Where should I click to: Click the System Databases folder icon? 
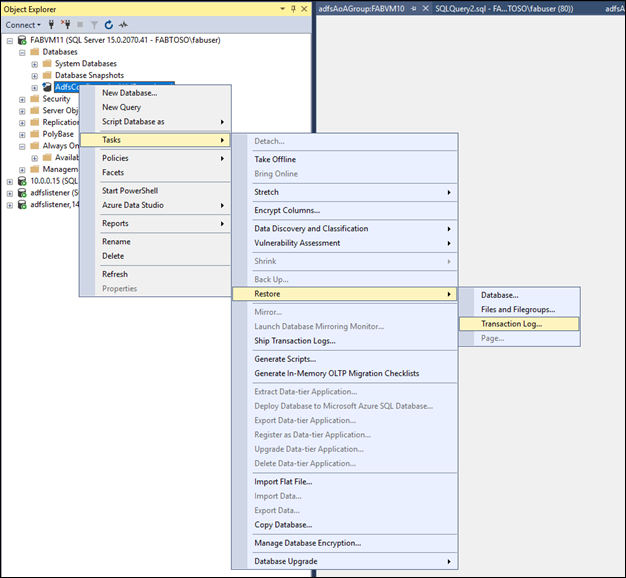click(x=47, y=63)
